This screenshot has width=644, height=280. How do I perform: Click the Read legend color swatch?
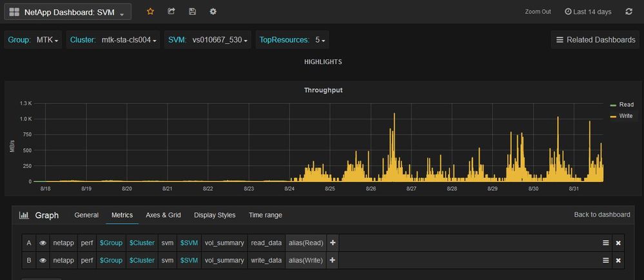point(613,105)
